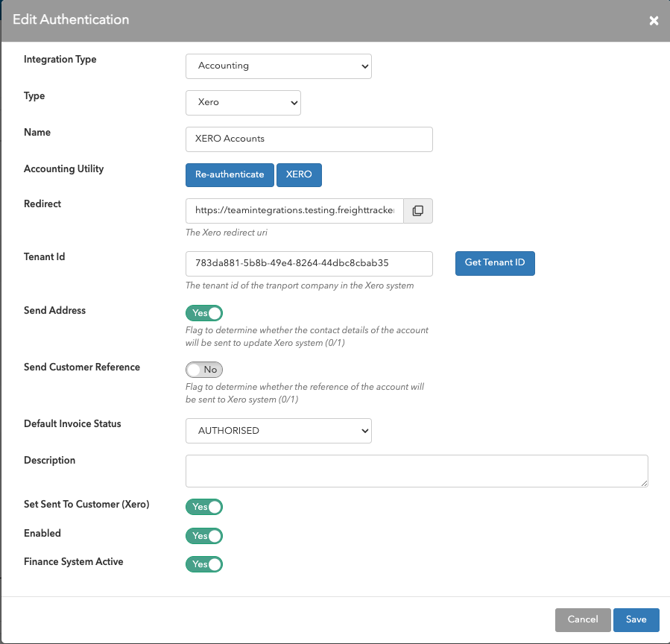The width and height of the screenshot is (670, 644).
Task: Toggle the Send Customer Reference switch
Action: coord(204,370)
